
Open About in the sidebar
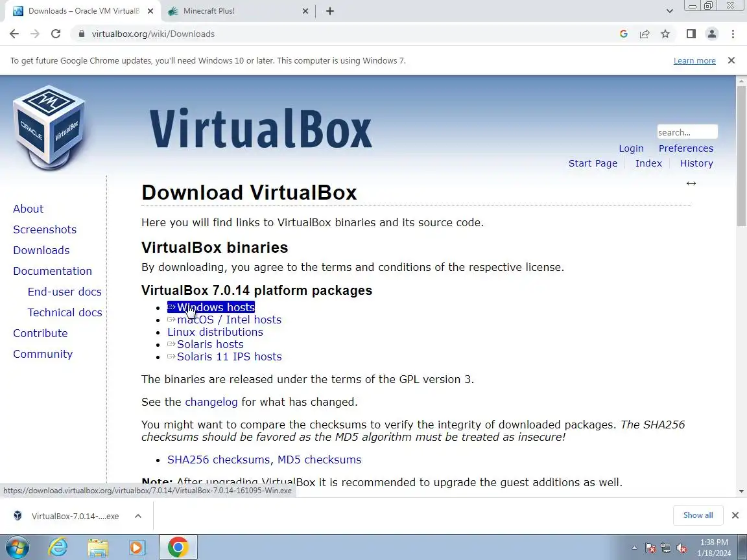(x=28, y=209)
